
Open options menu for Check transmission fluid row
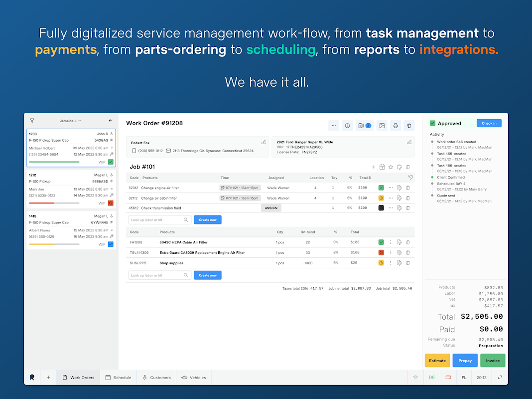point(391,208)
